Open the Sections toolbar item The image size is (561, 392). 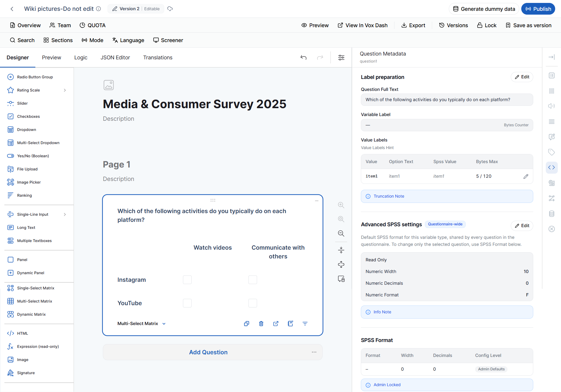point(58,40)
